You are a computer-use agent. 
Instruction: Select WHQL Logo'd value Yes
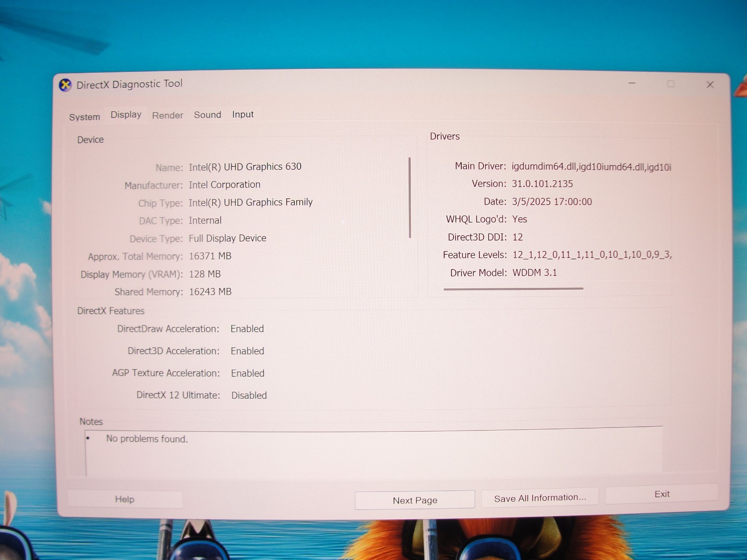point(520,219)
